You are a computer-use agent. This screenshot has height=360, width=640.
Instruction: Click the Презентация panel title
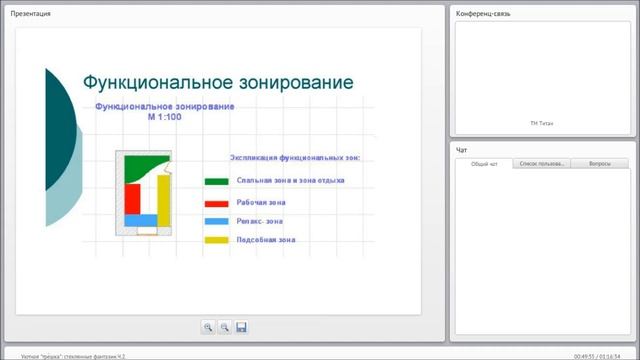[30, 13]
